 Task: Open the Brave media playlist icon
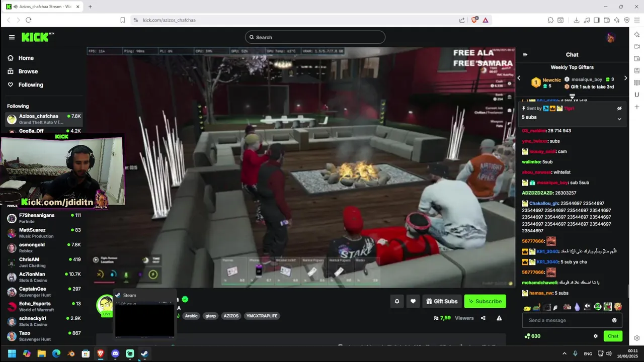click(x=586, y=20)
